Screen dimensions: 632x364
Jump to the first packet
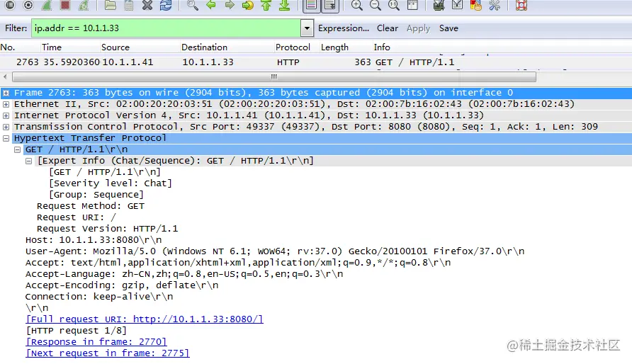coord(266,5)
